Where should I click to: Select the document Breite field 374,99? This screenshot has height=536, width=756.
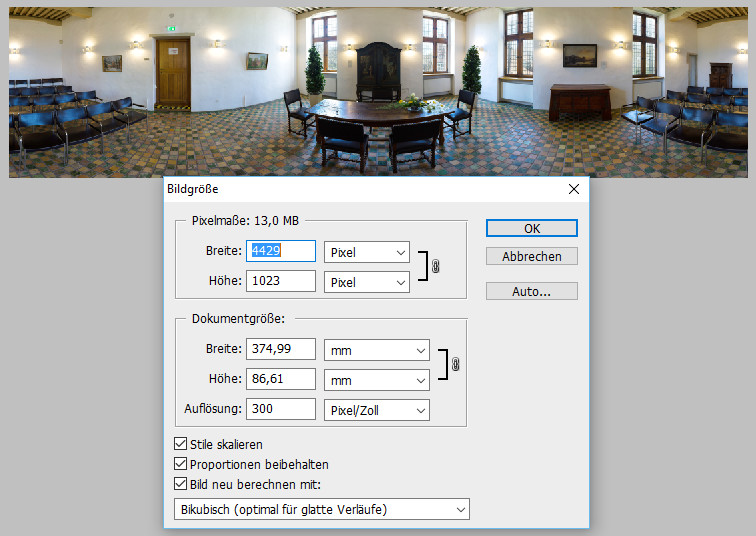[x=281, y=350]
